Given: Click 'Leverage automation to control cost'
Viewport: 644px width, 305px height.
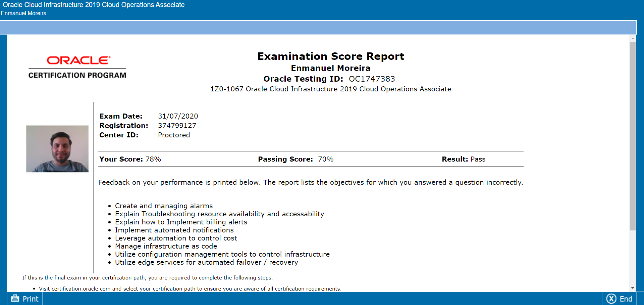Looking at the screenshot, I should (x=176, y=238).
